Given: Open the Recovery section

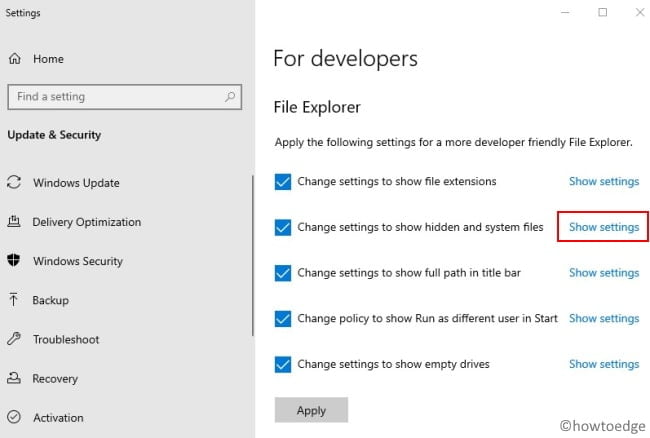Looking at the screenshot, I should (55, 378).
